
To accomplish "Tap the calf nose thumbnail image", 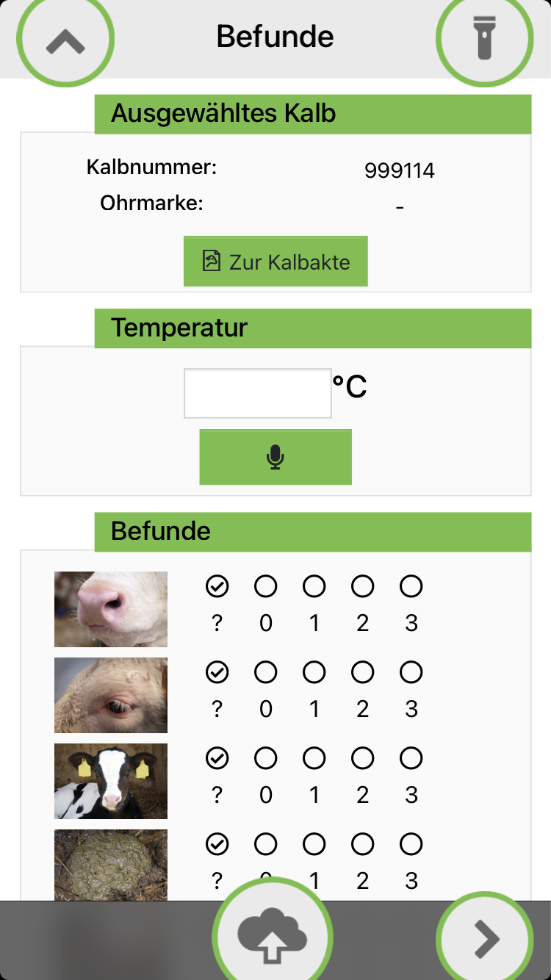I will click(x=111, y=609).
